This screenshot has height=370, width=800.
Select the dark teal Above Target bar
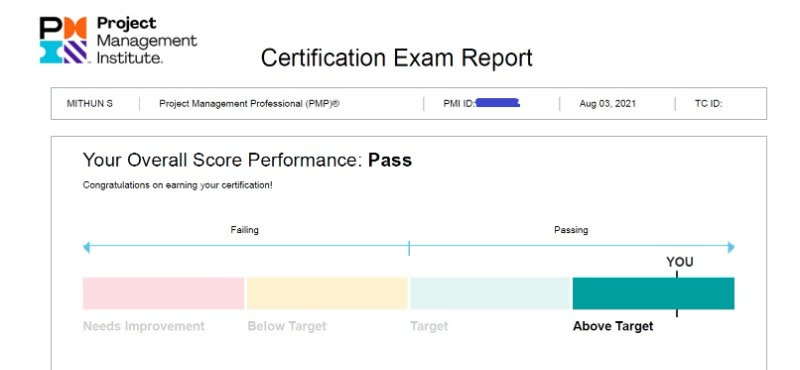tap(654, 293)
